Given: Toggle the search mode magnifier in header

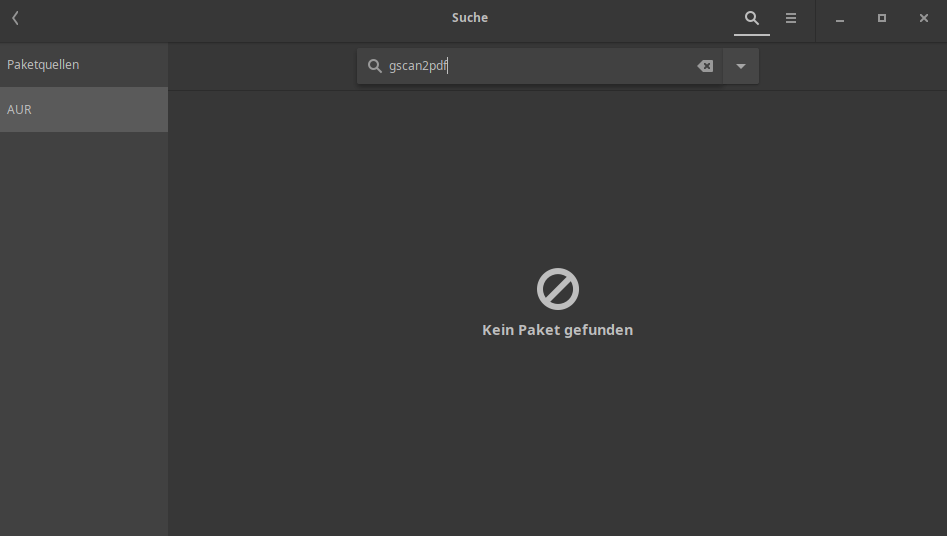Looking at the screenshot, I should tap(752, 18).
